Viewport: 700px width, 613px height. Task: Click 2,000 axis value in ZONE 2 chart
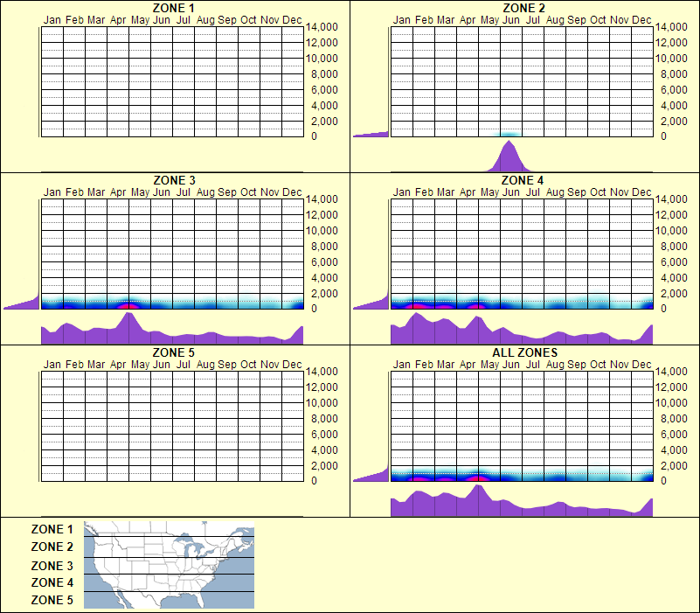pos(674,121)
